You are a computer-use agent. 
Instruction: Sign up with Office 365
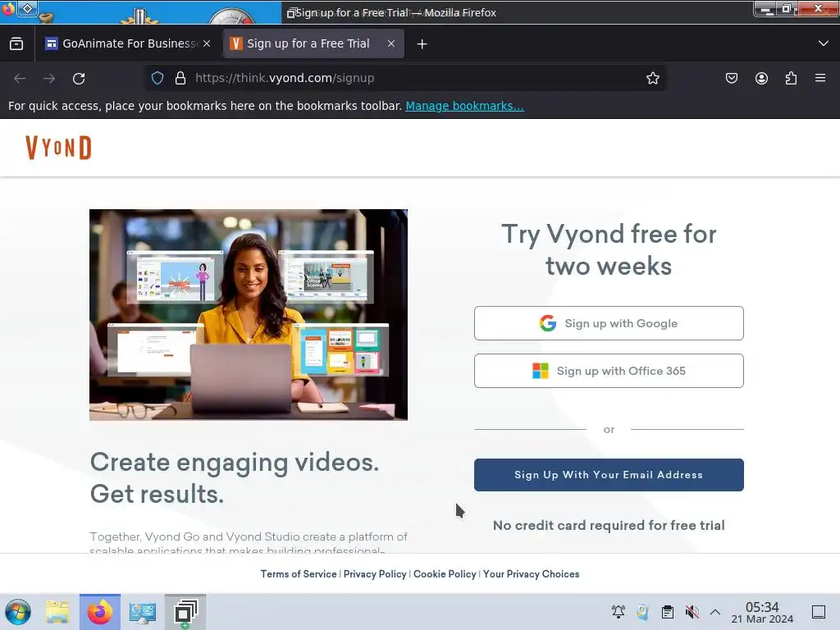click(609, 371)
